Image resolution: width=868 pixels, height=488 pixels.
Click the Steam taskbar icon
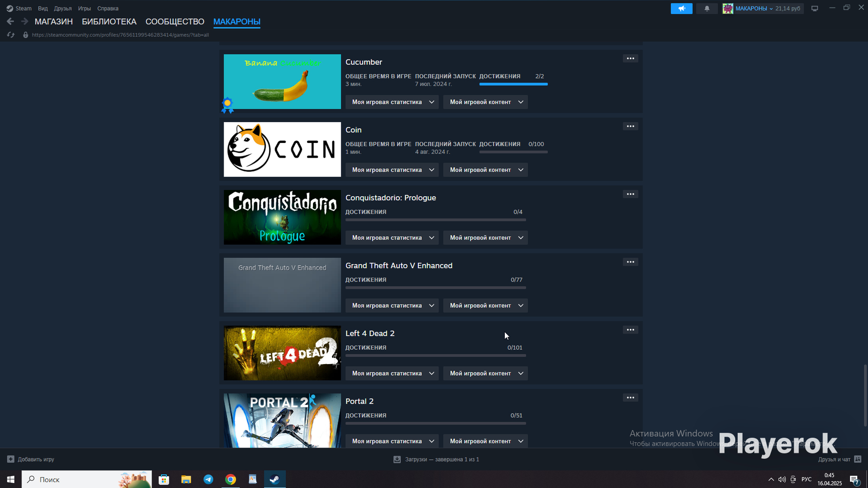275,479
